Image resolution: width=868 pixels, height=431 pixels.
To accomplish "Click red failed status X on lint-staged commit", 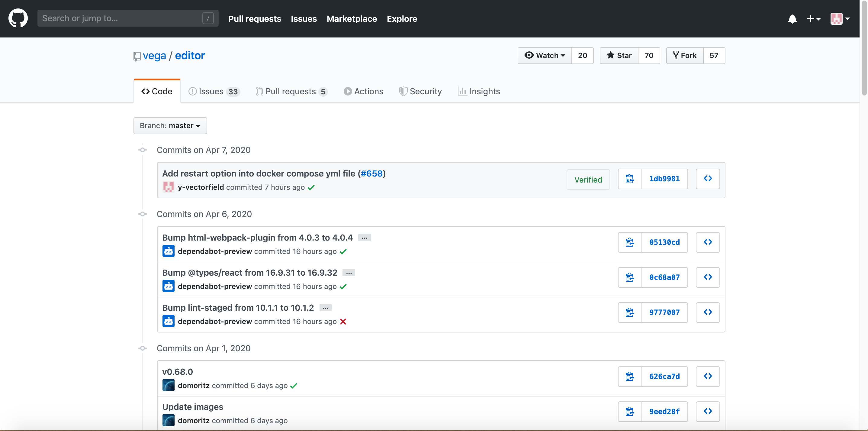I will (x=343, y=322).
